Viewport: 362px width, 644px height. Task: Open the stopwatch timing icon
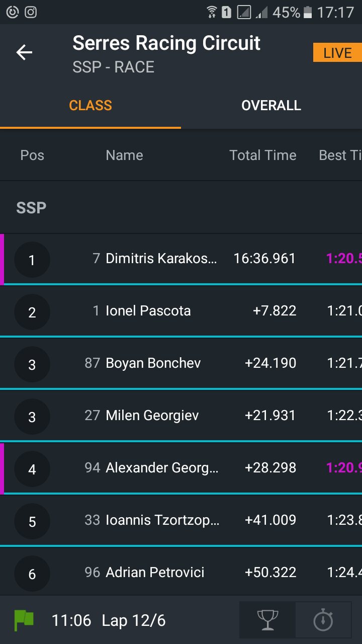[323, 620]
